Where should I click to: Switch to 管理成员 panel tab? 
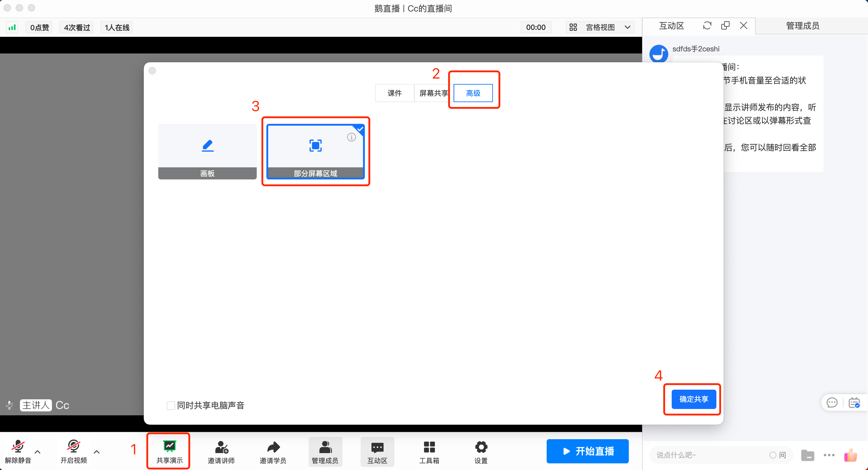point(803,26)
